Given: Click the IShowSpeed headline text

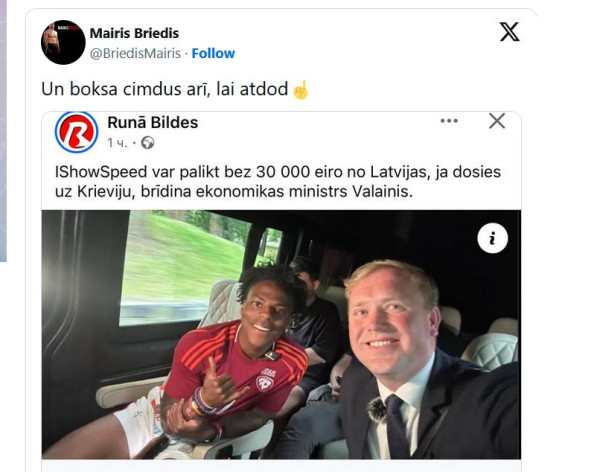Looking at the screenshot, I should (278, 181).
